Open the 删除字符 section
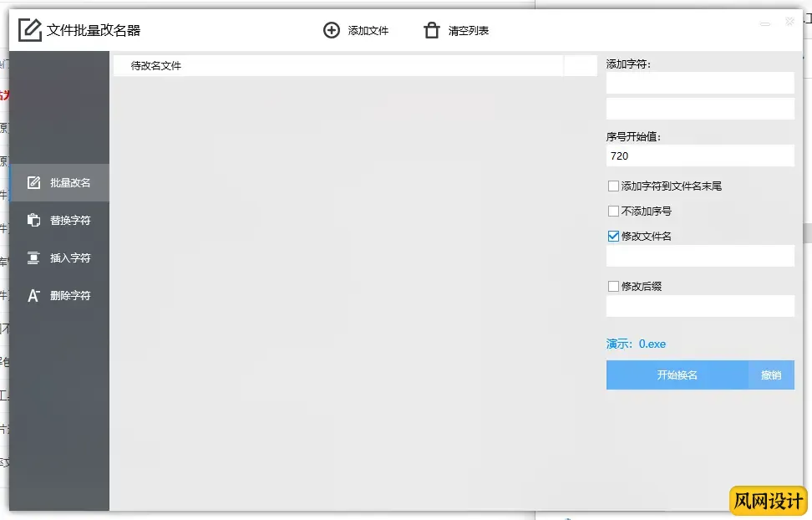The height and width of the screenshot is (520, 812). (x=69, y=296)
